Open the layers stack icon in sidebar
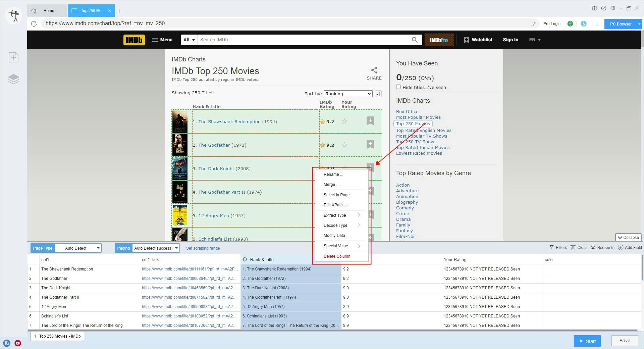 (13, 79)
